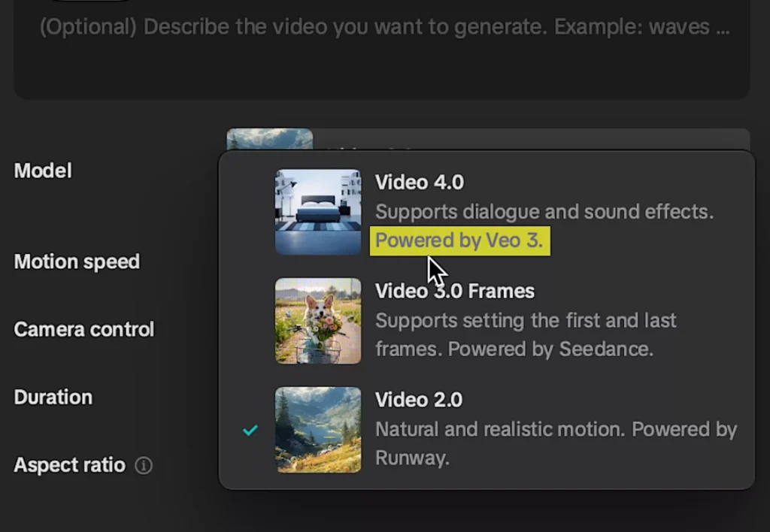Screen dimensions: 770x532
Task: Click the Duration setting label
Action: point(53,397)
